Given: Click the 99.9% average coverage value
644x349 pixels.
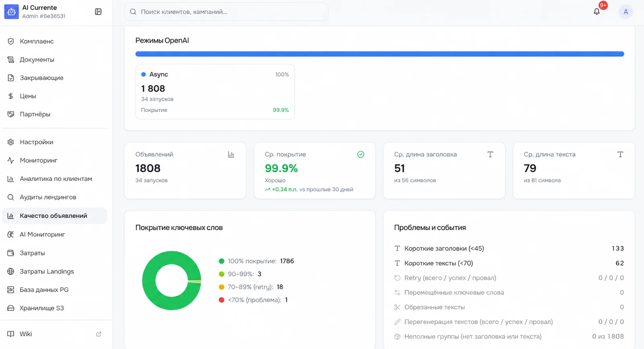Looking at the screenshot, I should [x=281, y=168].
